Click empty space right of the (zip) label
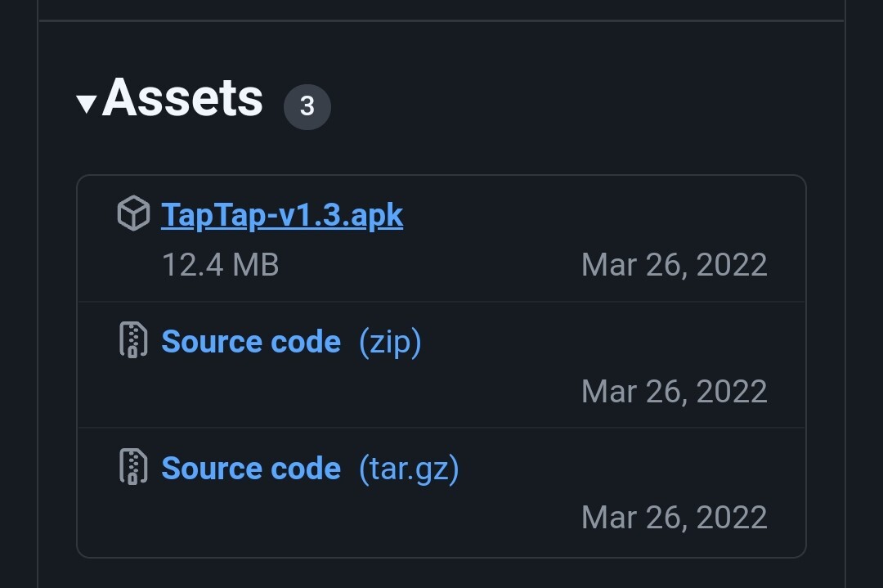Viewport: 883px width, 588px height. point(608,341)
